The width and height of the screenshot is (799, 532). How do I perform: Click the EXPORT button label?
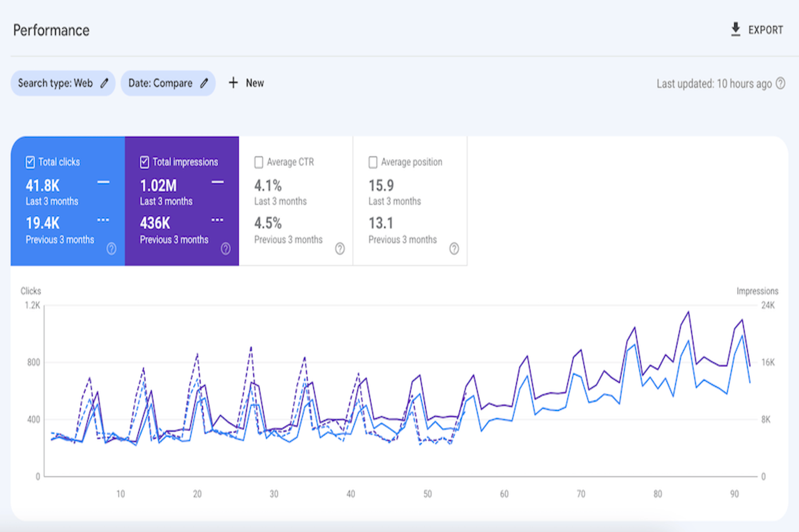(x=765, y=30)
